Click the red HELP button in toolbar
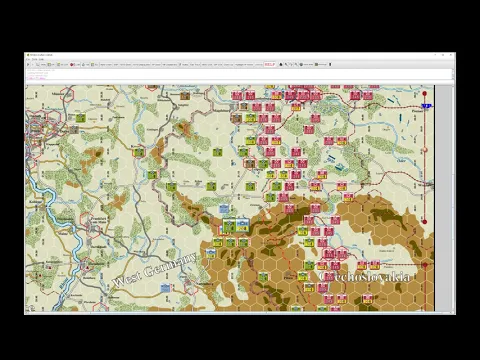 [x=270, y=64]
